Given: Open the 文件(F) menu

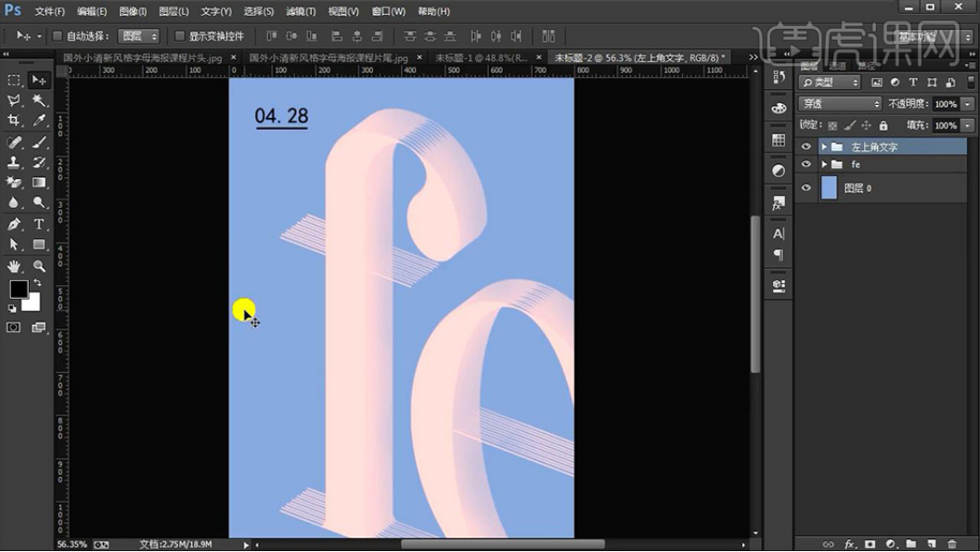Looking at the screenshot, I should 50,11.
